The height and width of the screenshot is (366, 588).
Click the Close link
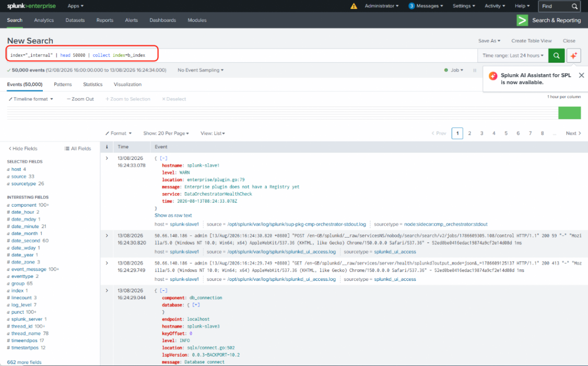(569, 41)
